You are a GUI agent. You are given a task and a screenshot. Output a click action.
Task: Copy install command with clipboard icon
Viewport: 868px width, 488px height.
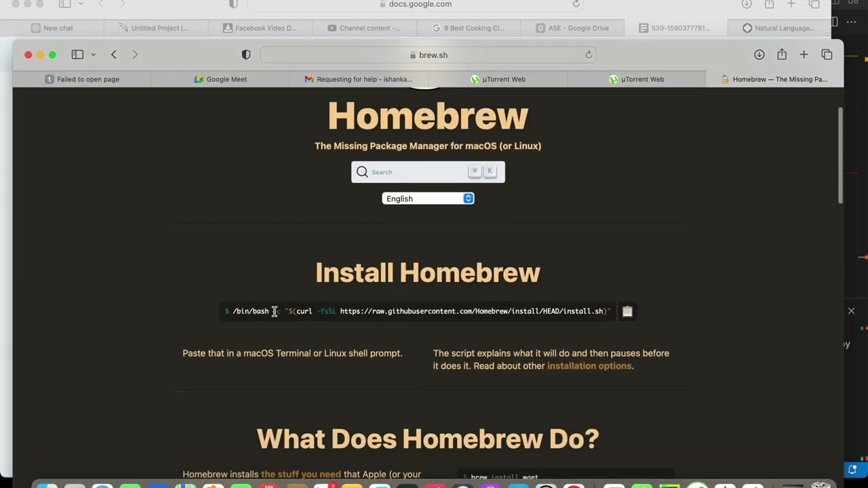tap(627, 311)
